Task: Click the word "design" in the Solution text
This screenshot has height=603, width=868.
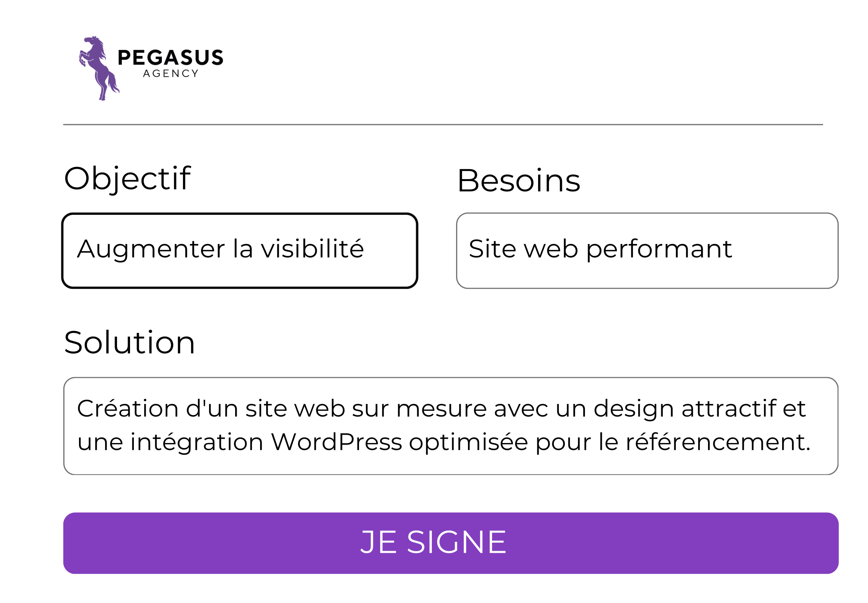Action: point(634,409)
